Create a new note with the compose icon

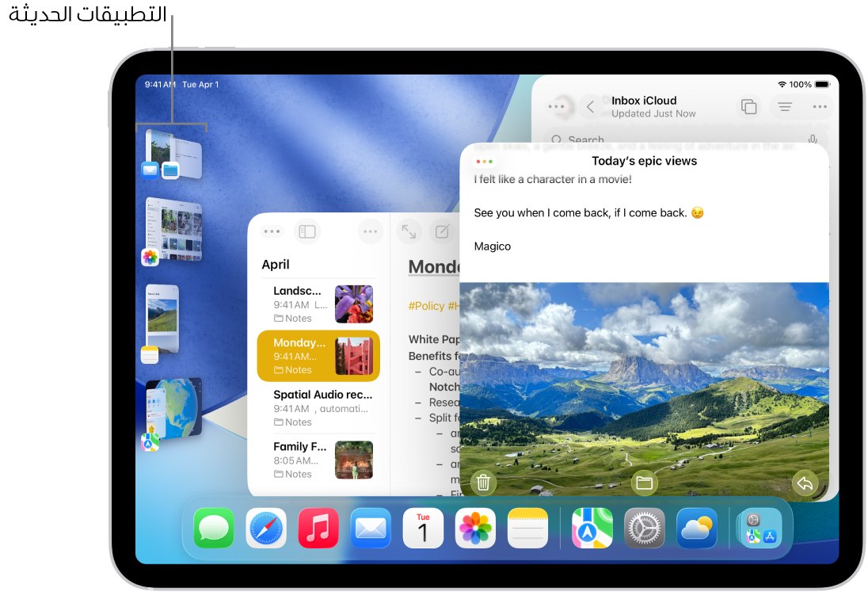pos(441,231)
